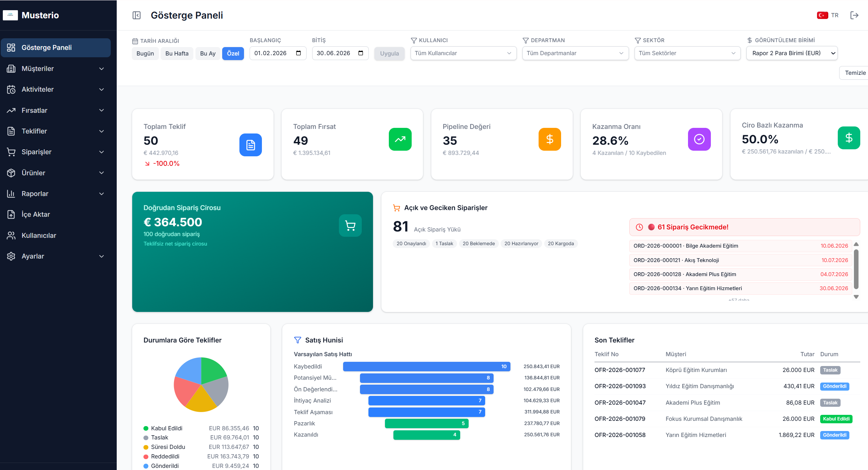Image resolution: width=868 pixels, height=470 pixels.
Task: Click the Kaybedildi funnel bar
Action: (x=426, y=366)
